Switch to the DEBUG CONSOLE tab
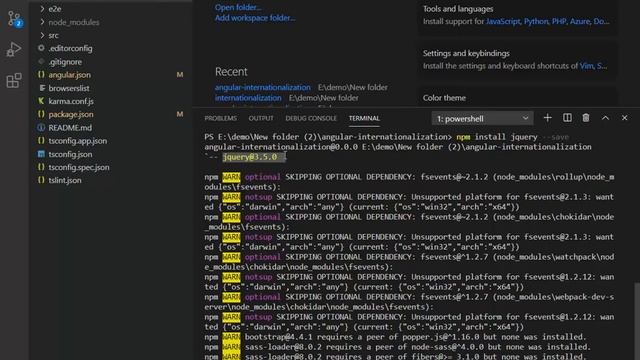The image size is (640, 360). pyautogui.click(x=311, y=118)
